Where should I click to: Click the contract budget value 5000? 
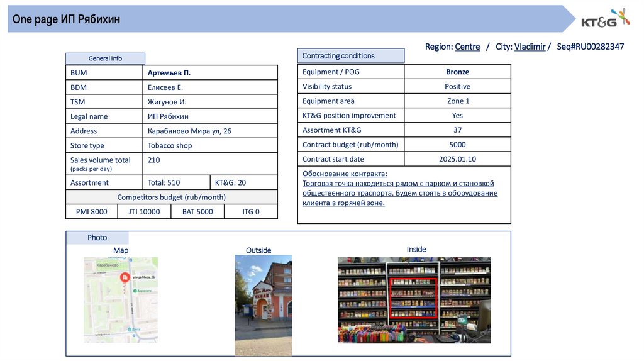coord(458,145)
